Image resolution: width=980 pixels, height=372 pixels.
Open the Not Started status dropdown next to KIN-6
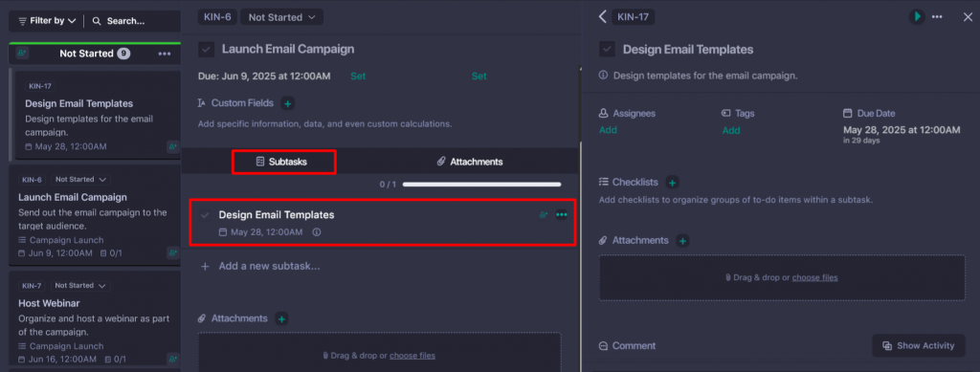click(x=282, y=17)
